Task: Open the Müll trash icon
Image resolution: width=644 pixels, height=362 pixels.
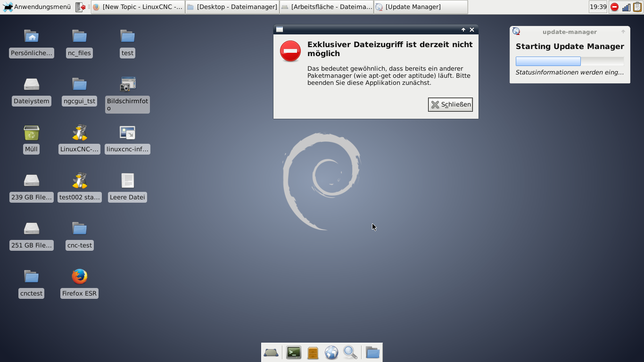Action: (x=32, y=132)
